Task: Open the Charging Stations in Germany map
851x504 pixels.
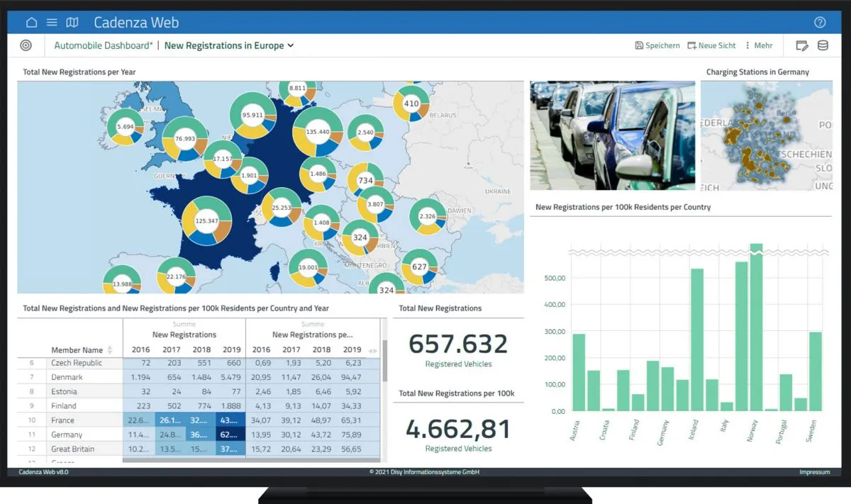Action: 766,135
